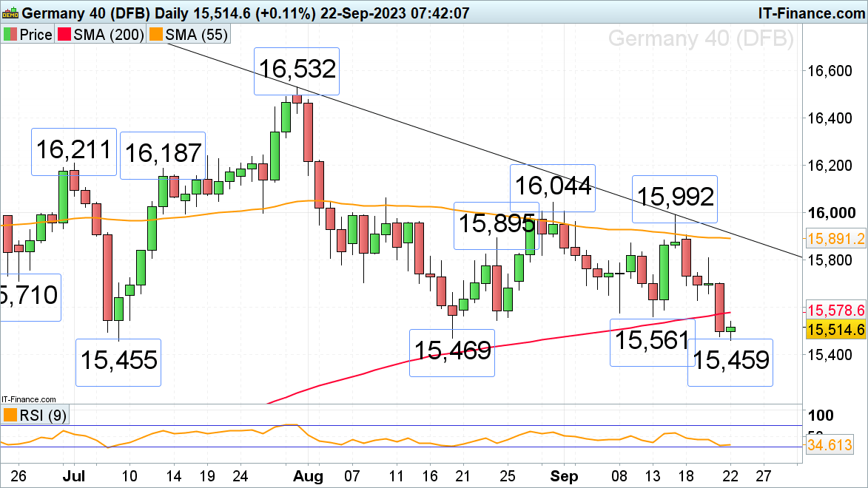This screenshot has width=868, height=488.
Task: Click the Price candlestick legend icon
Action: [10, 35]
